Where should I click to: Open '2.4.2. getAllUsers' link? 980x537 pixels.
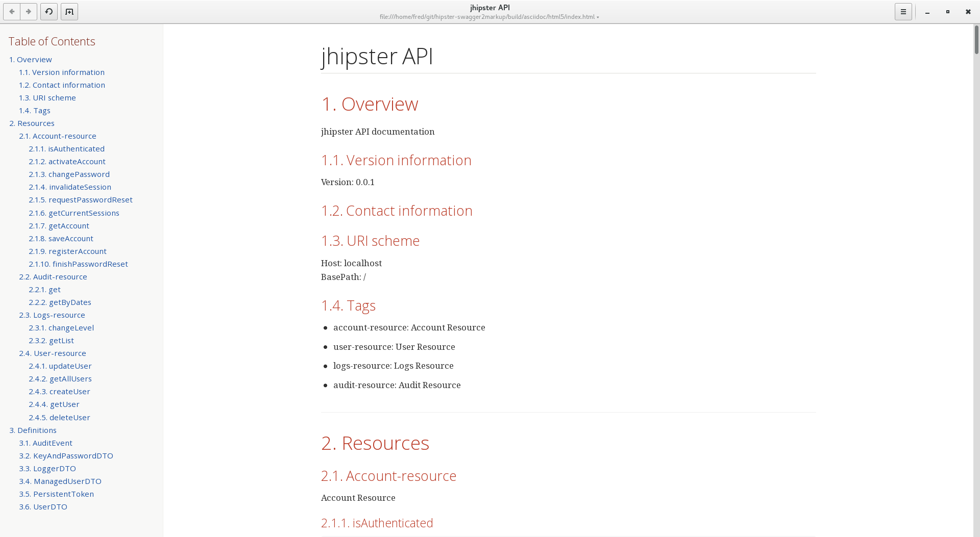(x=60, y=378)
